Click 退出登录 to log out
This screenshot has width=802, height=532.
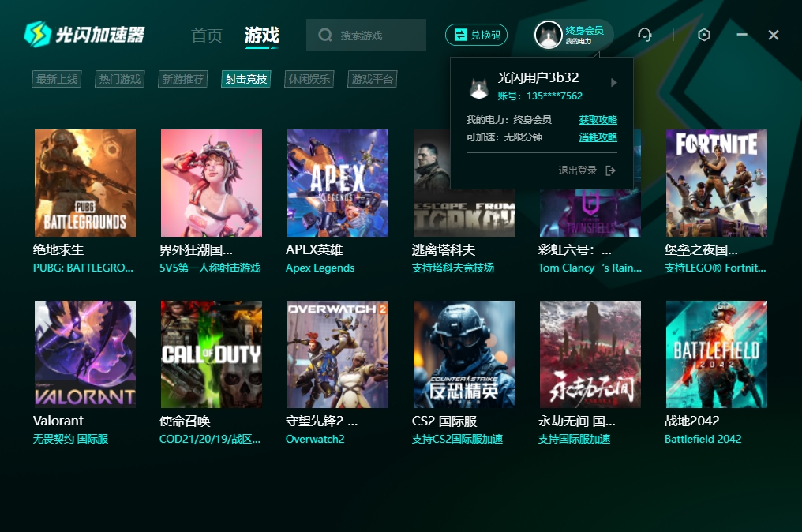tap(578, 170)
